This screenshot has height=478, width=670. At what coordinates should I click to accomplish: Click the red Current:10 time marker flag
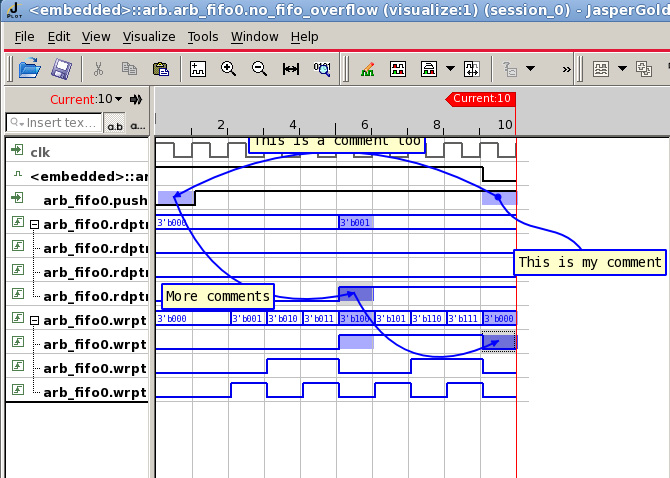coord(481,99)
